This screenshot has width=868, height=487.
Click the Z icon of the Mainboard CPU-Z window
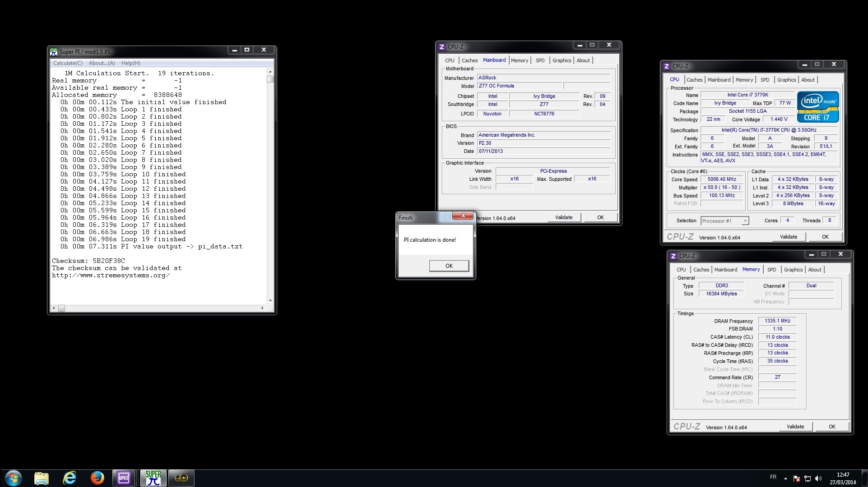click(x=442, y=47)
